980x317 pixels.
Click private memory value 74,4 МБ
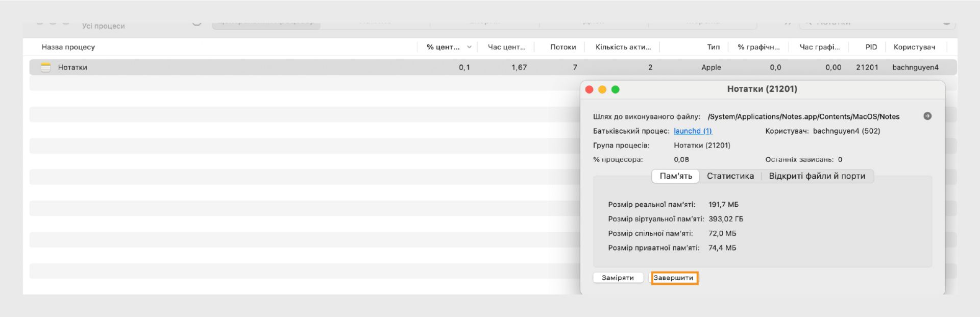(x=722, y=248)
